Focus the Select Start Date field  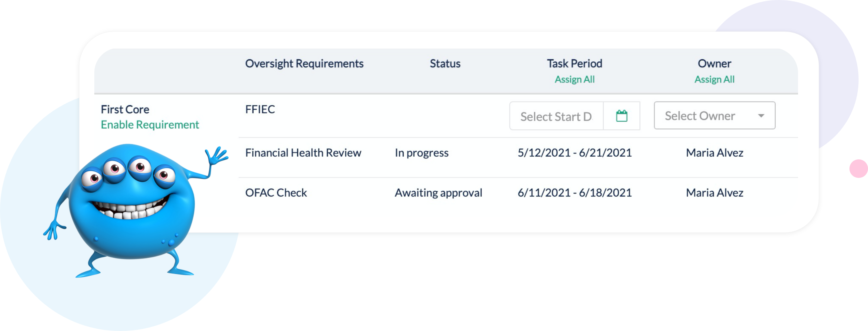[x=556, y=116]
